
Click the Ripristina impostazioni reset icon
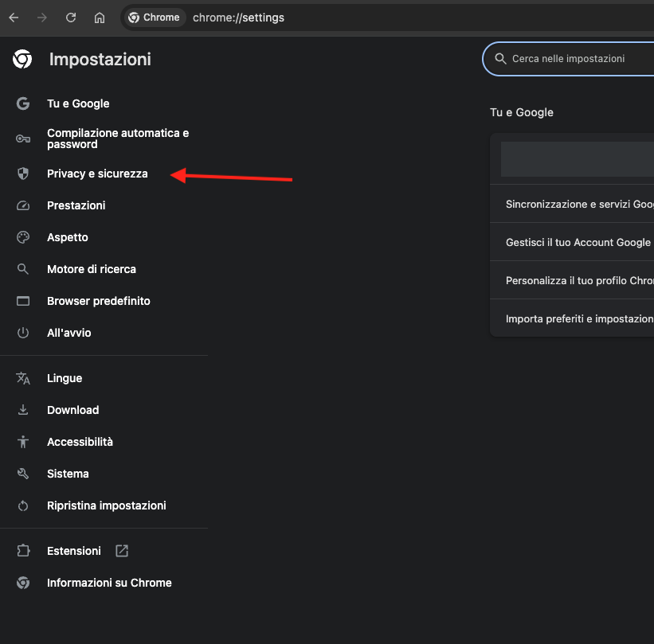[23, 505]
